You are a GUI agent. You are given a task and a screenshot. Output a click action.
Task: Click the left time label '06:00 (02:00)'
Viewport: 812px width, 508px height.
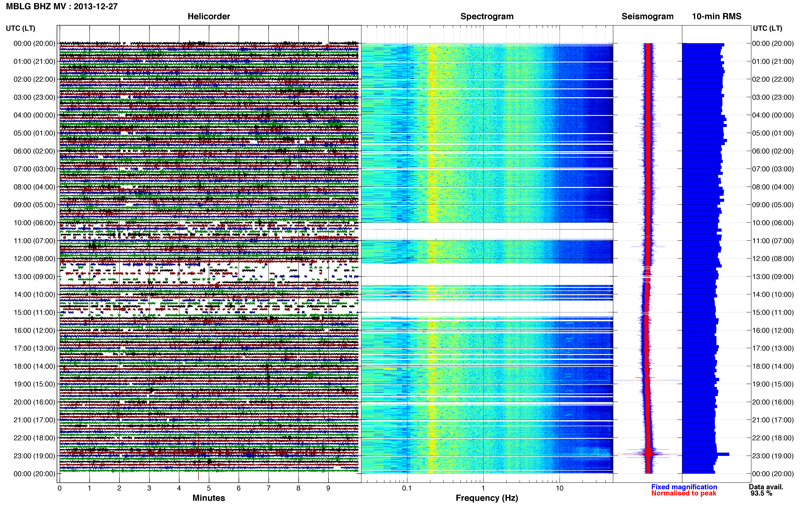click(x=34, y=151)
